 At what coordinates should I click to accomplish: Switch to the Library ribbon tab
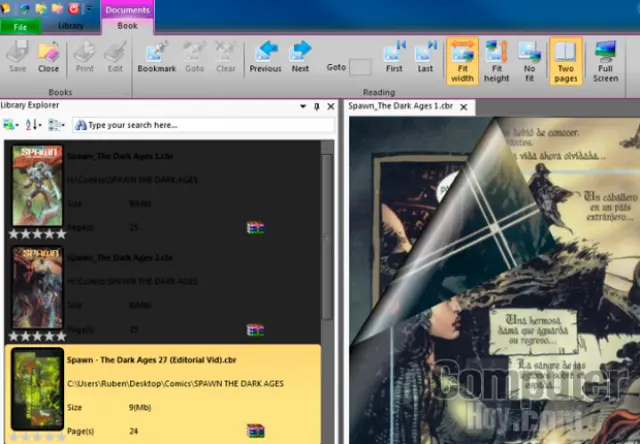click(71, 26)
